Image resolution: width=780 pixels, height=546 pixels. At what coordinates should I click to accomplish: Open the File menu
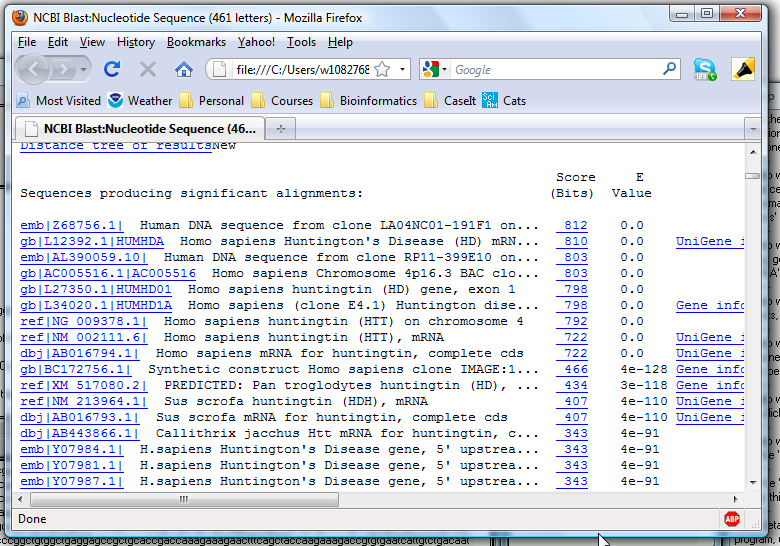tap(27, 42)
